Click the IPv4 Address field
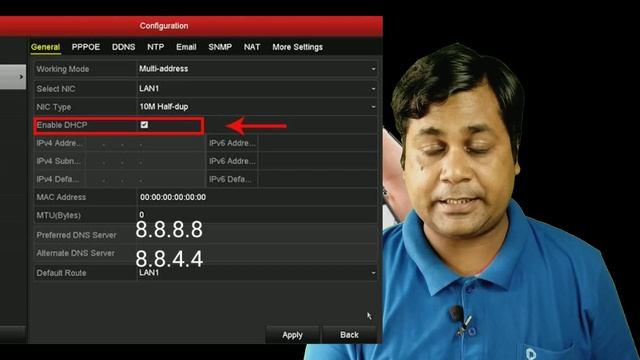The image size is (640, 360). coord(145,143)
